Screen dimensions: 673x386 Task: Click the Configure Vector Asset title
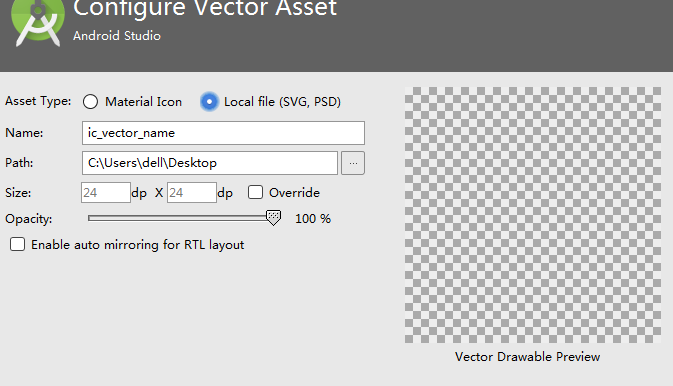tap(205, 8)
